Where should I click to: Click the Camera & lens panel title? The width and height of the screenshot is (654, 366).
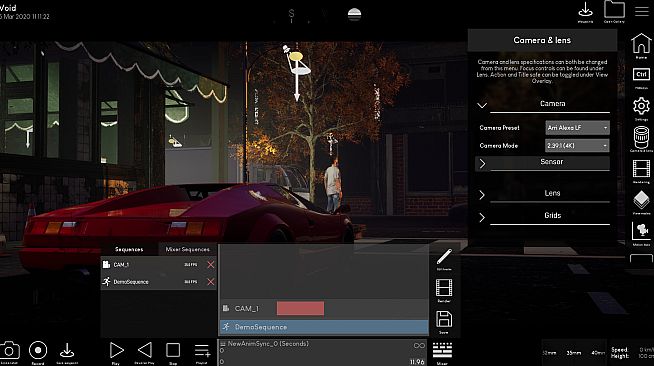(x=542, y=40)
